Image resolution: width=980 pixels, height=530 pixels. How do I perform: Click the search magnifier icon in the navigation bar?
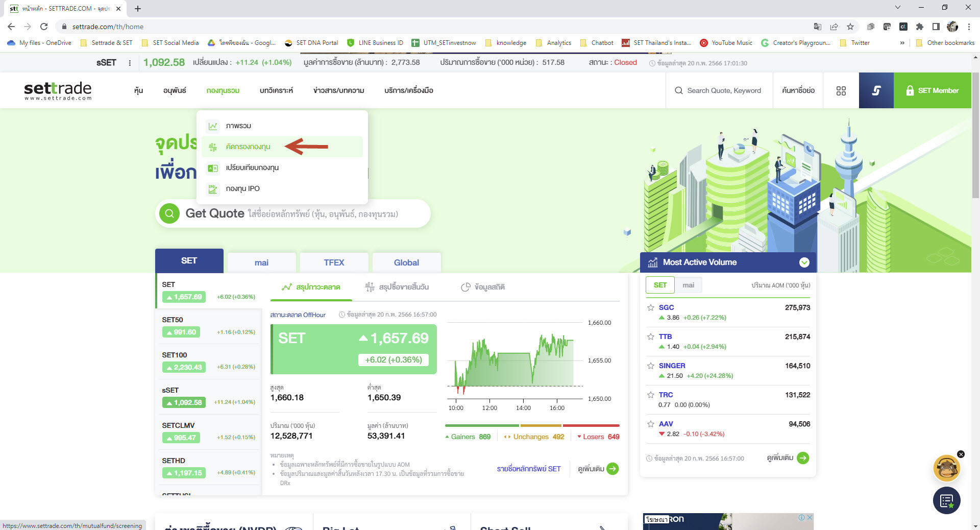[x=679, y=90]
